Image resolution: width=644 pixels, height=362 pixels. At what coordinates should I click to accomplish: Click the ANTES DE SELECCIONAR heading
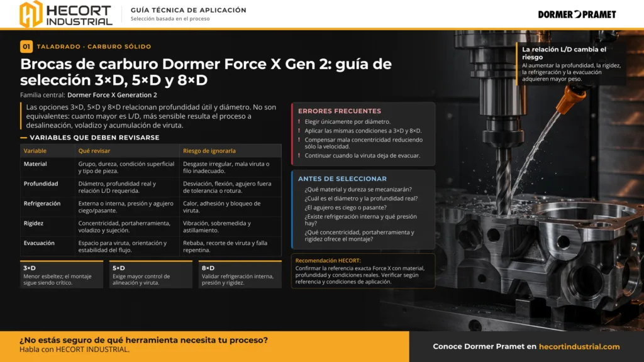(342, 178)
